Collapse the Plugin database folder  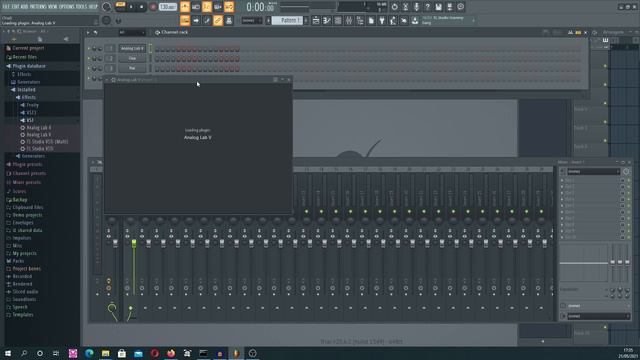click(x=29, y=66)
